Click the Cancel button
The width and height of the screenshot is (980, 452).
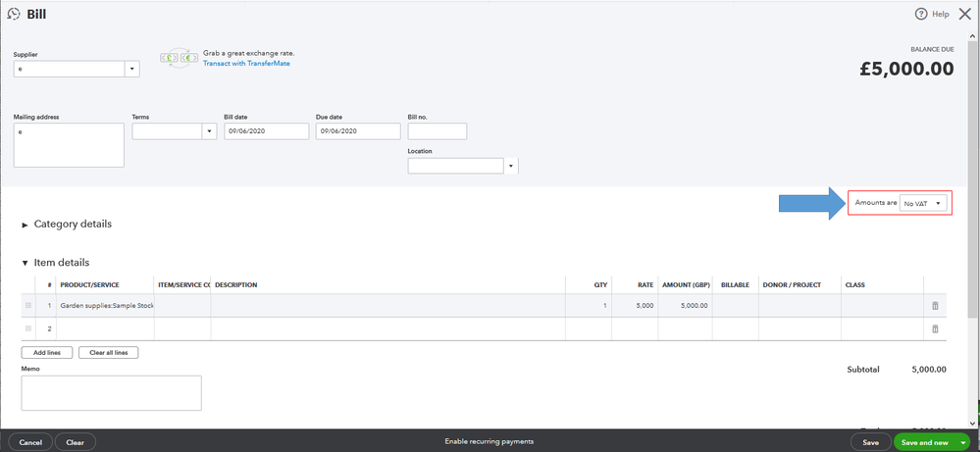coord(30,442)
